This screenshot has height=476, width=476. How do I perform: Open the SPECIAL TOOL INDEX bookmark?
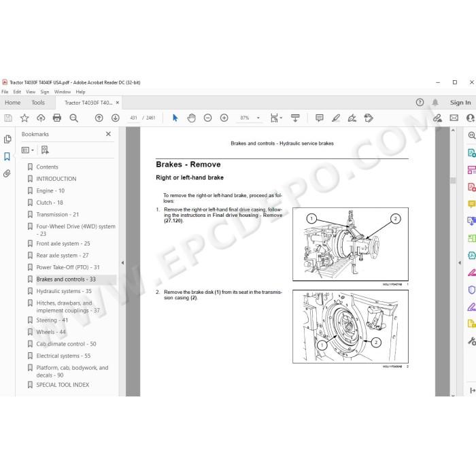coord(63,385)
